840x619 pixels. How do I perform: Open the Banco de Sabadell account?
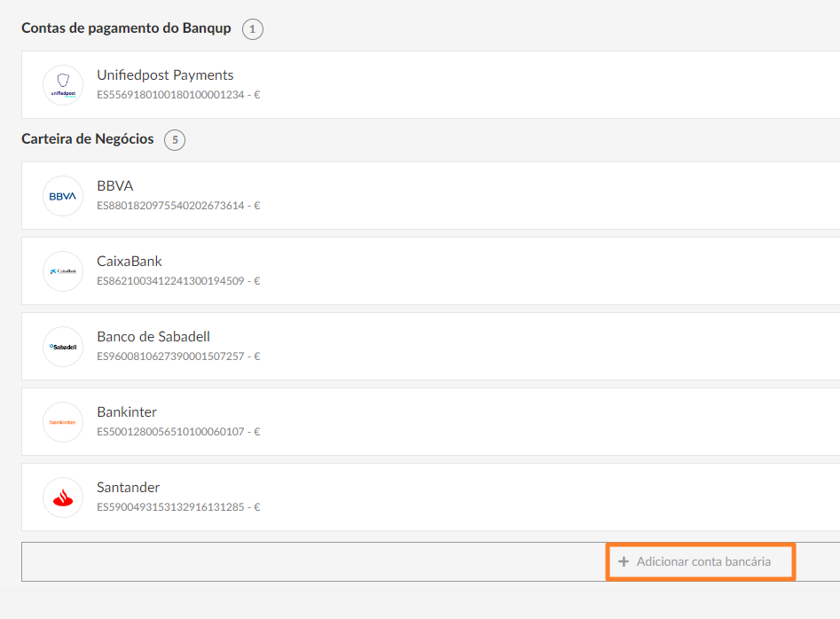431,347
